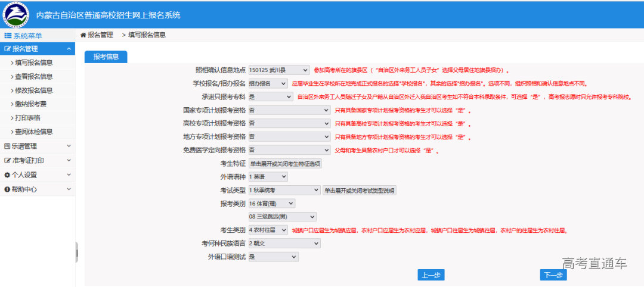Expand the 准考证打印 menu chevron

(69, 161)
